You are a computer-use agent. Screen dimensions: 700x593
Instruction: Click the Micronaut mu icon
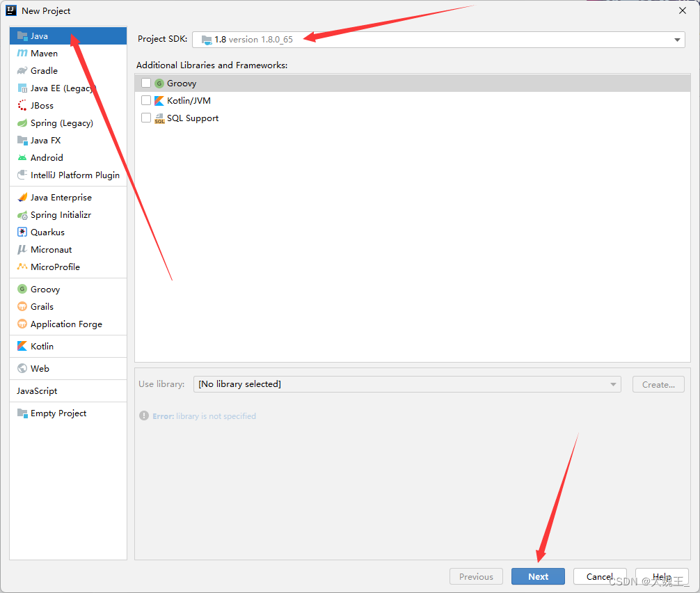(x=22, y=250)
